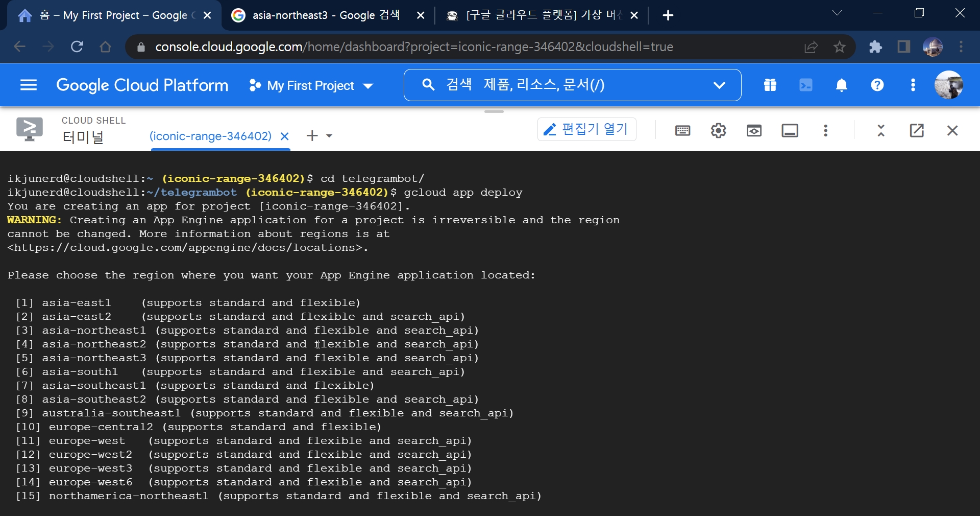The height and width of the screenshot is (516, 980).
Task: Open the free trial gift icon
Action: (x=770, y=85)
